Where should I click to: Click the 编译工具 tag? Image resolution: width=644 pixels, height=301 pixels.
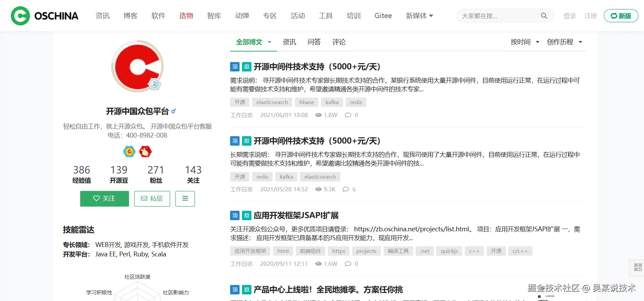(x=398, y=251)
